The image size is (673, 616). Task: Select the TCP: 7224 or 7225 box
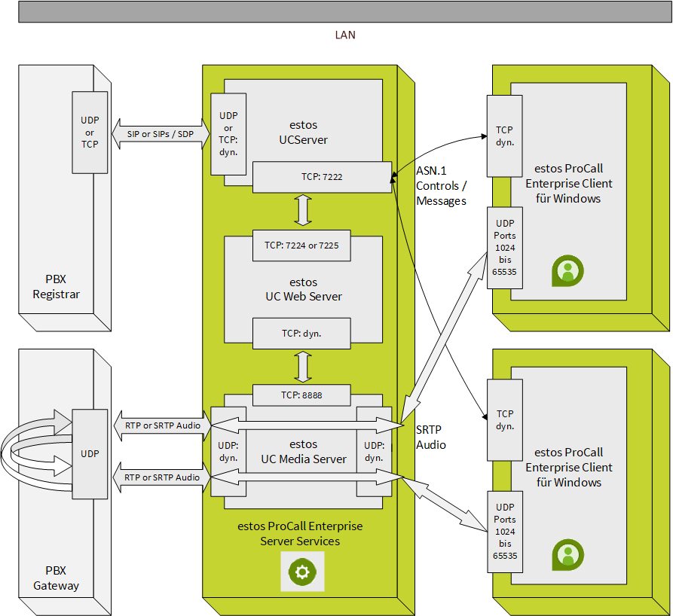pos(301,245)
